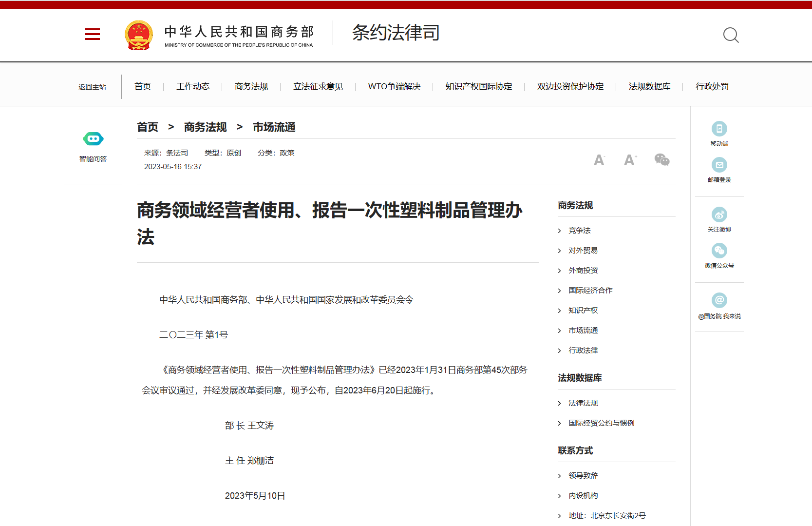
Task: Open the 邮箱登录 mail icon
Action: click(x=719, y=165)
